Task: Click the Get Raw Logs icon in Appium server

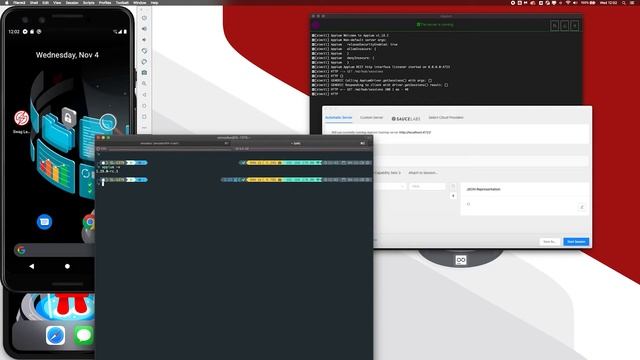Action: (564, 26)
